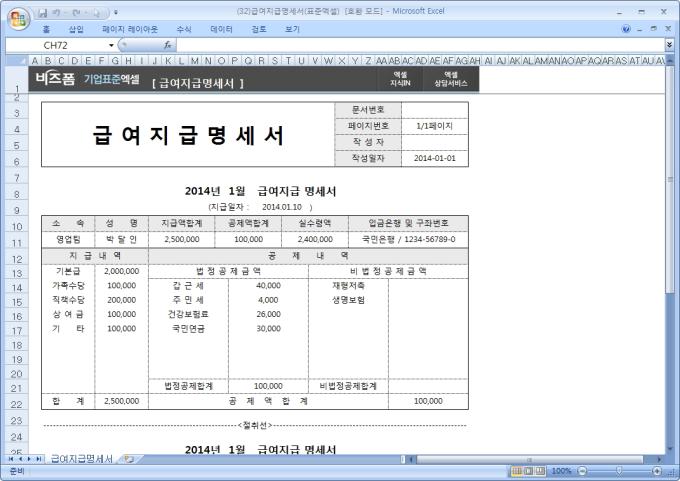Click the vertical scrollbar down arrow
This screenshot has width=680, height=481.
[x=670, y=449]
